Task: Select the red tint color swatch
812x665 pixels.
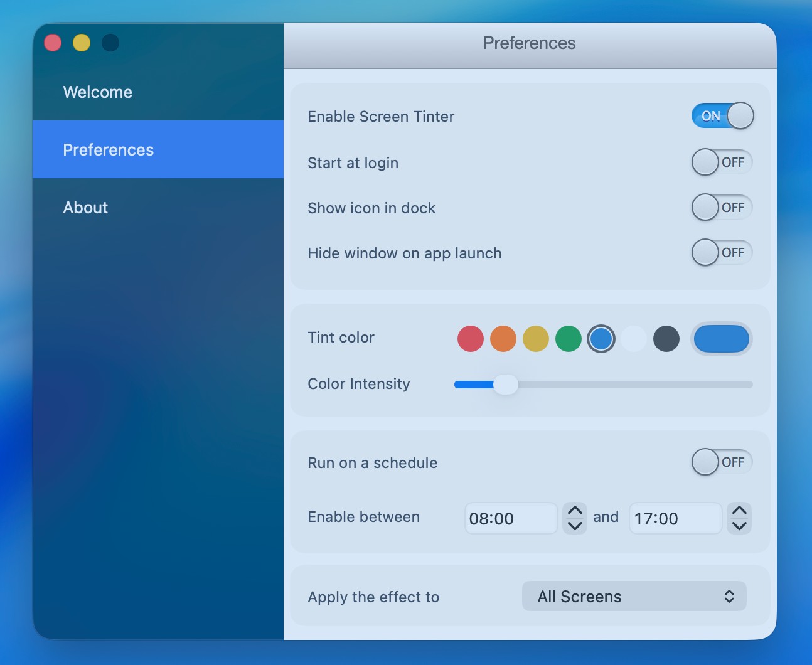Action: 470,339
